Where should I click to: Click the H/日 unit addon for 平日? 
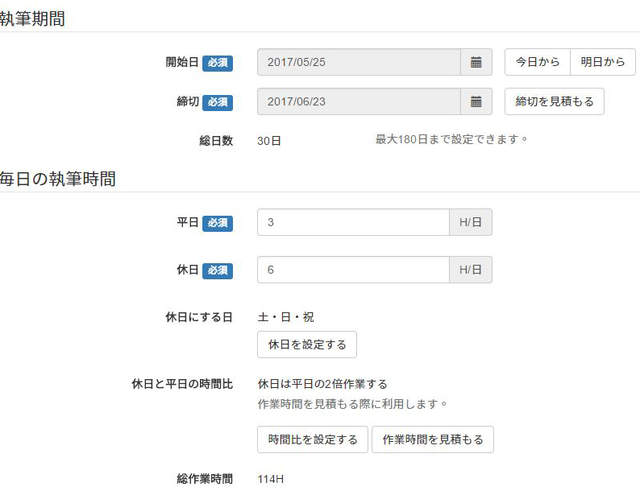[471, 222]
